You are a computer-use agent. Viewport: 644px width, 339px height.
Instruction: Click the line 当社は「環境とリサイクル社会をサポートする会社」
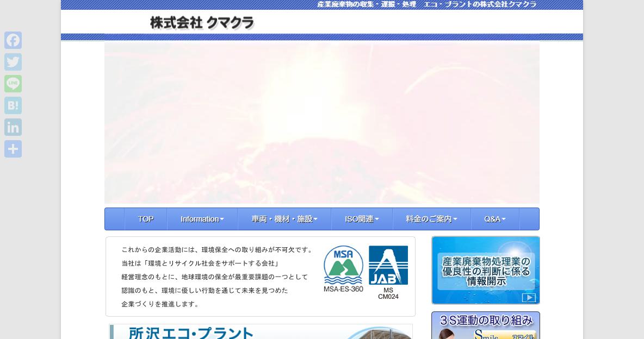click(x=200, y=263)
